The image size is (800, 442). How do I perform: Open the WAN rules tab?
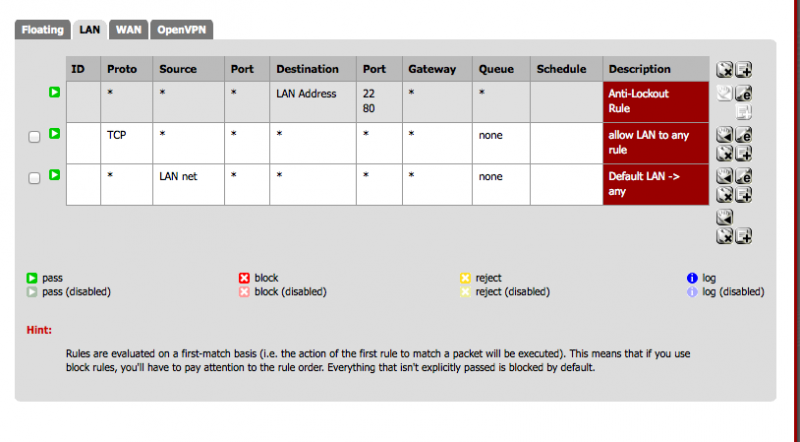coord(128,30)
